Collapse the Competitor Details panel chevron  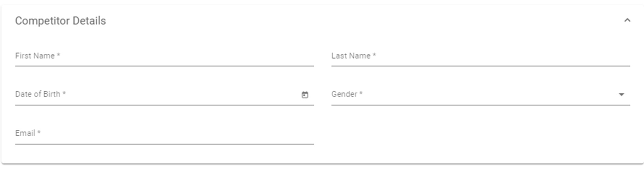coord(627,20)
